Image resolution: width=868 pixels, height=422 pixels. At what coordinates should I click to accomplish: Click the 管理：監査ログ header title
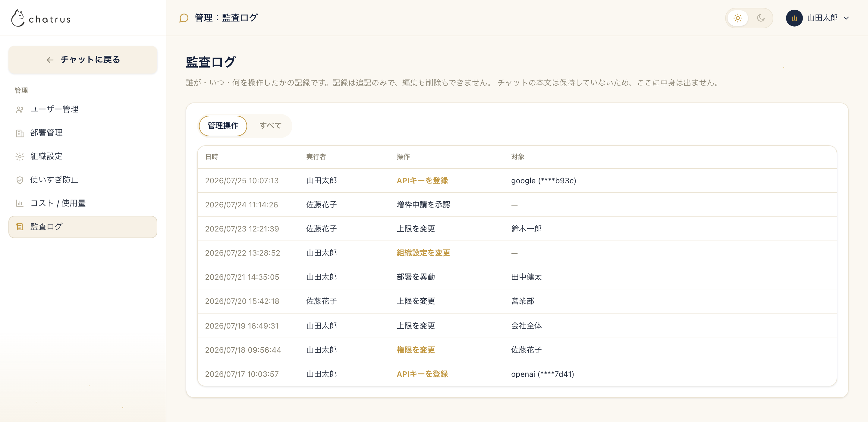(226, 18)
